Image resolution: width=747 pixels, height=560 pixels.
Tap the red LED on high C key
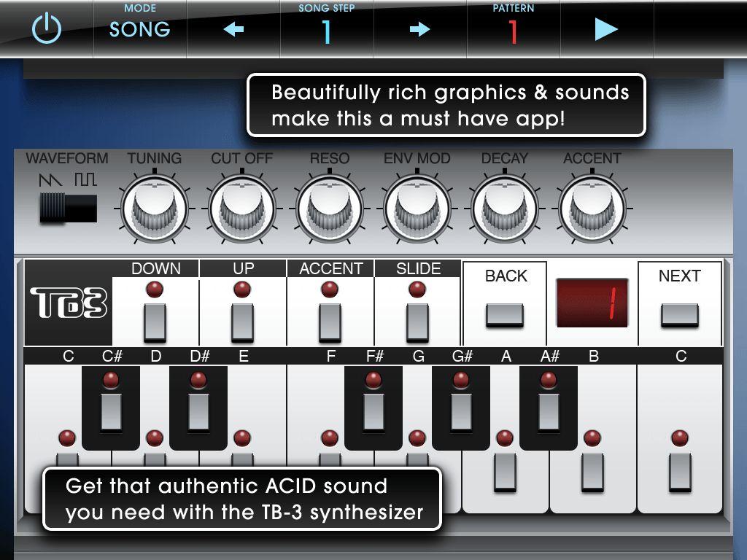pyautogui.click(x=680, y=437)
